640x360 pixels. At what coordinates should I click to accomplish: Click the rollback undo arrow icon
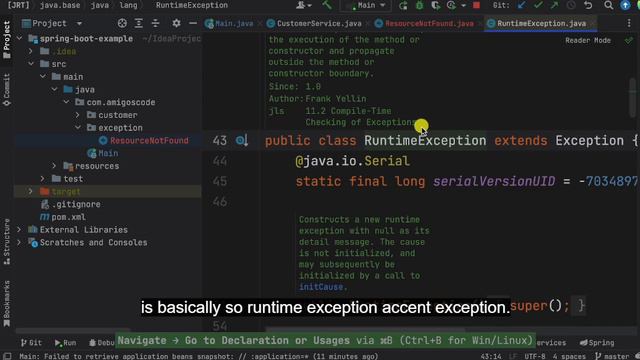click(588, 5)
